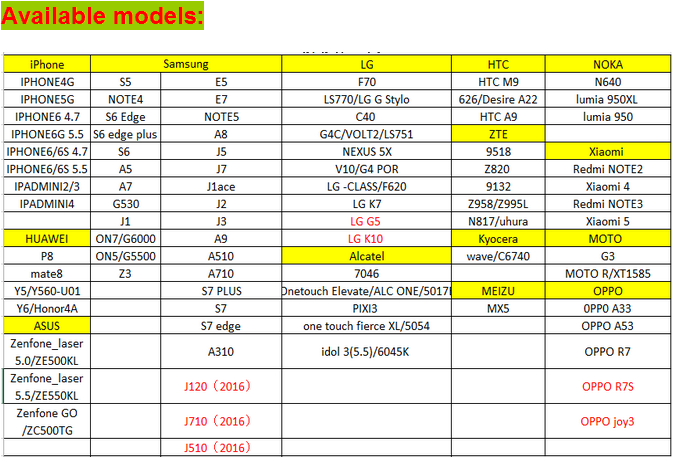The width and height of the screenshot is (673, 458).
Task: Click the V10/G4 POR cell
Action: point(367,169)
